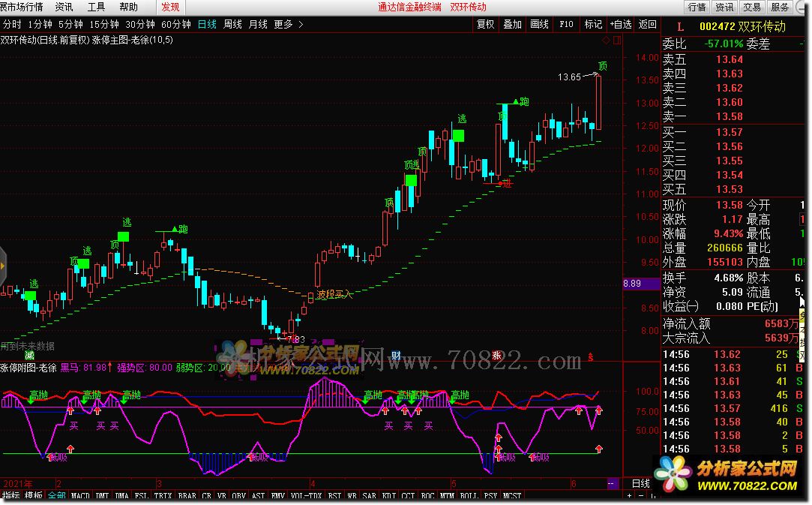Switch to the TRIX indicator
The width and height of the screenshot is (812, 505).
click(163, 496)
